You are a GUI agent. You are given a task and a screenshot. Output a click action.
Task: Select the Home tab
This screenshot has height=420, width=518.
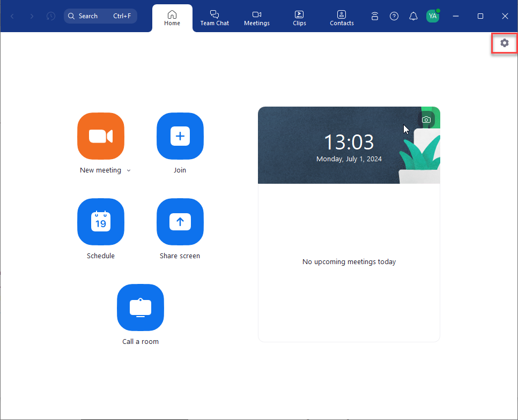tap(172, 18)
